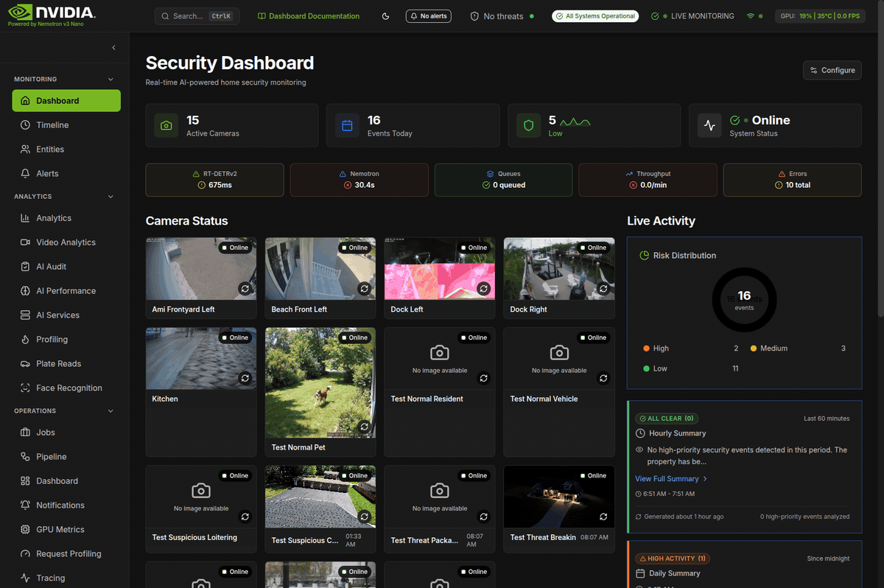
Task: Select the Low risk legend entry
Action: tap(691, 368)
